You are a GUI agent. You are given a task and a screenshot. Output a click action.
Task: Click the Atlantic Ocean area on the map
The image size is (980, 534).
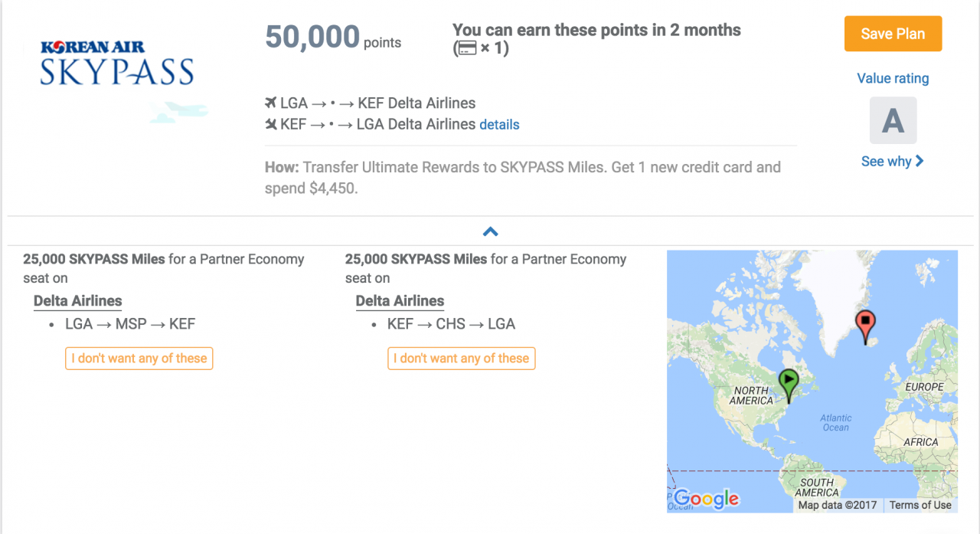pos(835,423)
